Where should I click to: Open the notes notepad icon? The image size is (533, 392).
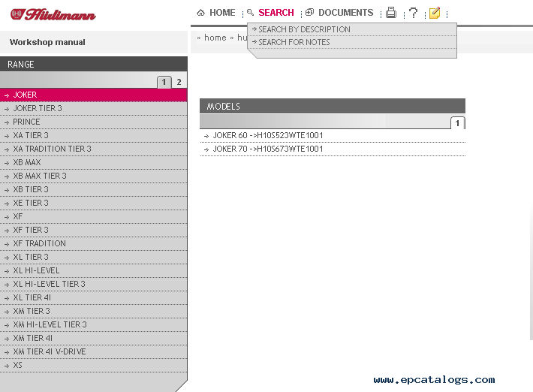point(435,13)
